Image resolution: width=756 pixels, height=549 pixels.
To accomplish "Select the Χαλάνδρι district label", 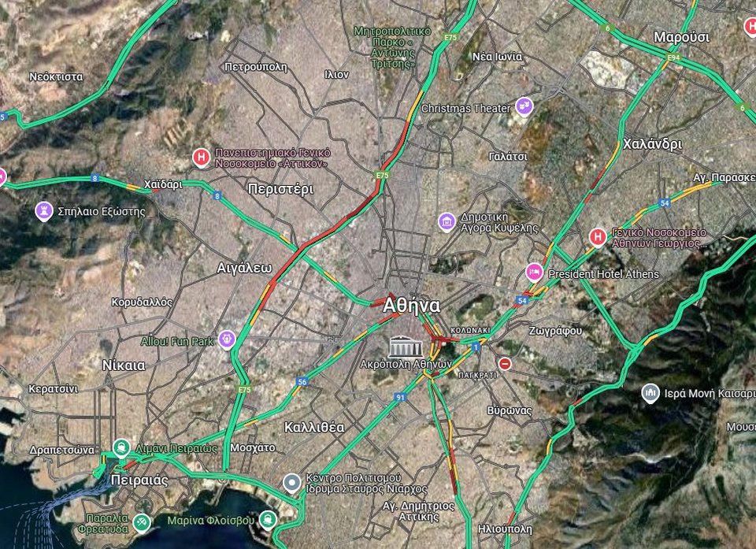I will (x=652, y=144).
